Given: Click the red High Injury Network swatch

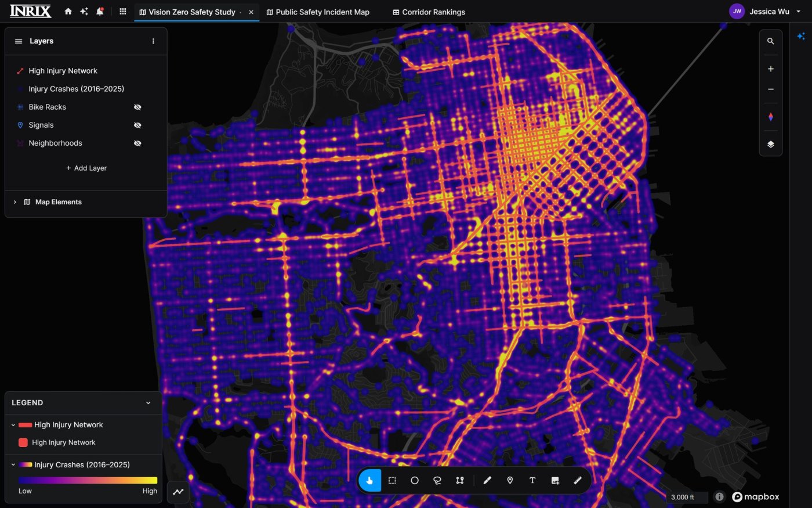Looking at the screenshot, I should tap(23, 442).
